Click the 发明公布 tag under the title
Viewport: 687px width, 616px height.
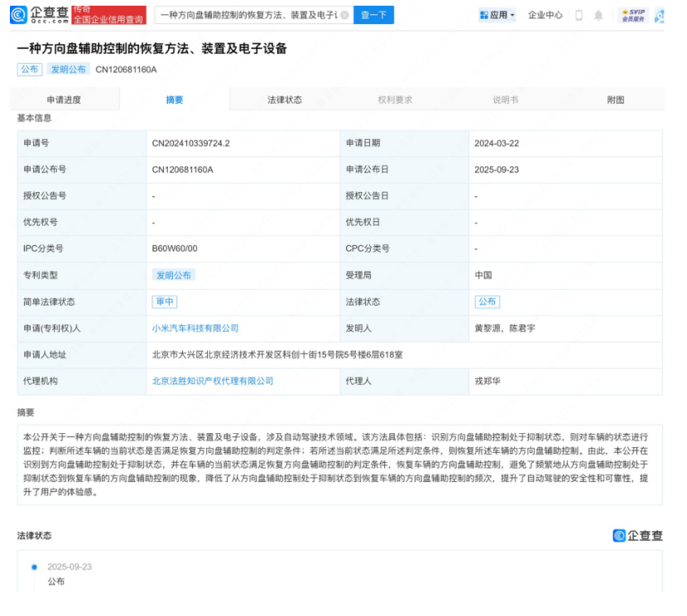coord(69,70)
